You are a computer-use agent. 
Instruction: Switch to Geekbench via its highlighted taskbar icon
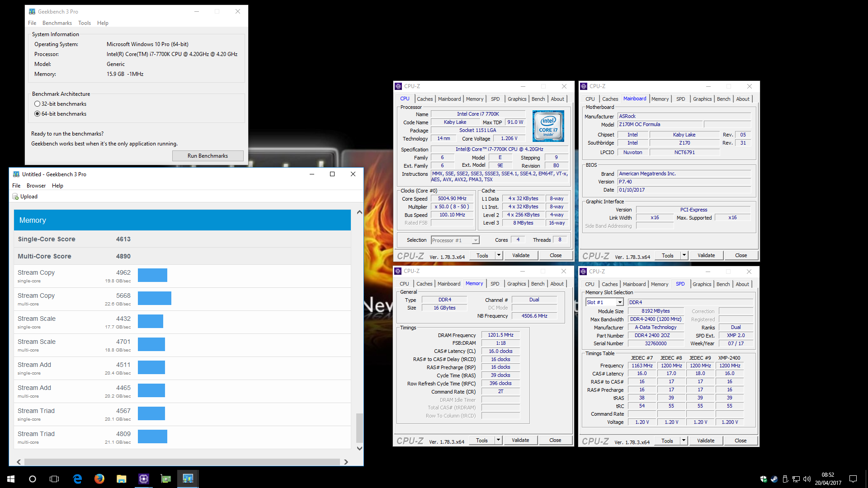188,479
